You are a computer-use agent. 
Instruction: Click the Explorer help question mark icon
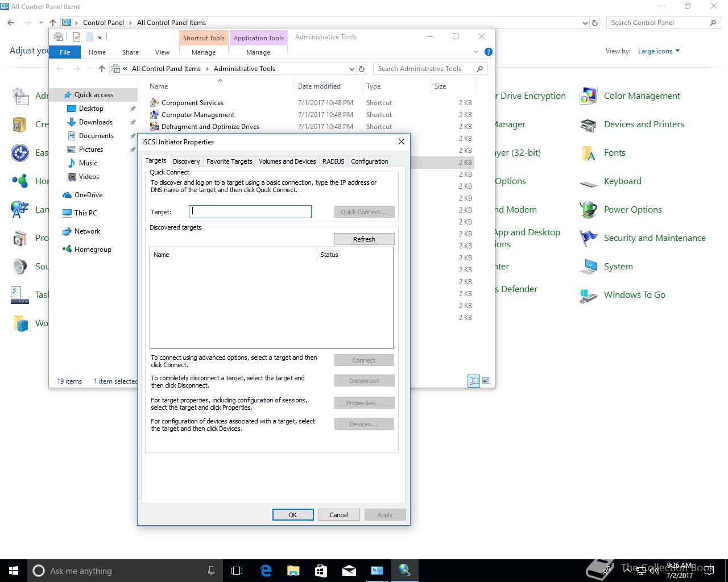click(x=488, y=52)
